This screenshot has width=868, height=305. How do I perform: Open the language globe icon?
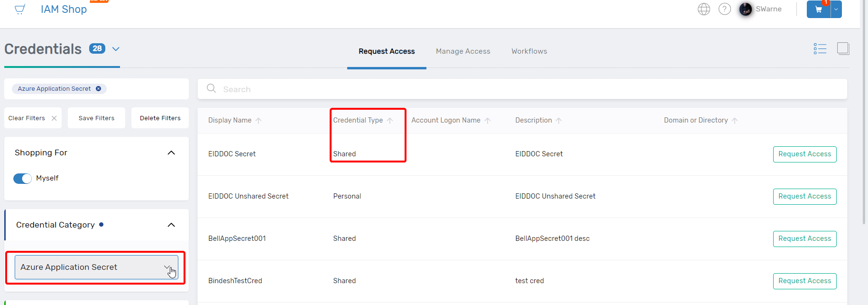pyautogui.click(x=704, y=9)
